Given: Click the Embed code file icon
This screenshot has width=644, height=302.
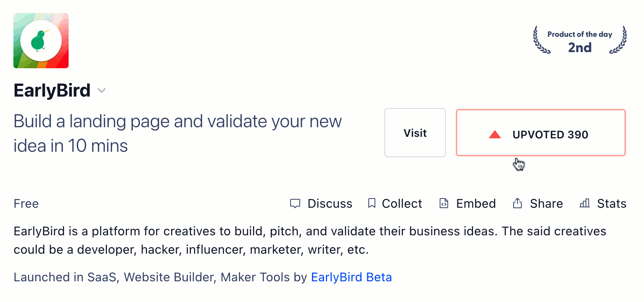Looking at the screenshot, I should (x=444, y=203).
